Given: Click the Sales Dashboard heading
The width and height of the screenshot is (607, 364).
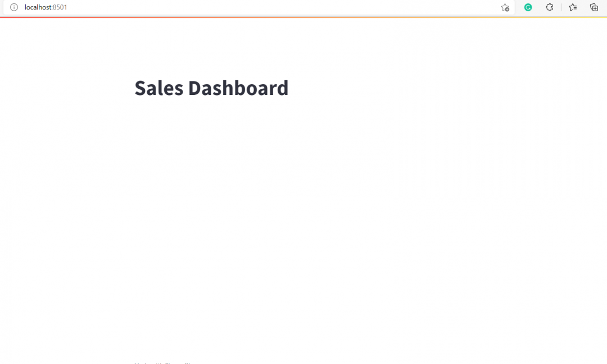Looking at the screenshot, I should pyautogui.click(x=211, y=88).
